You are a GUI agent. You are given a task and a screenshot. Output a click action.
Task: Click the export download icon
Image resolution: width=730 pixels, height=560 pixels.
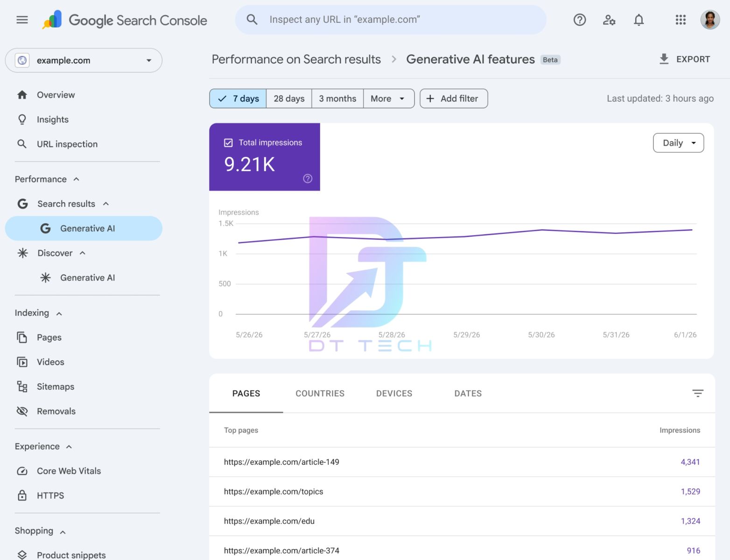click(664, 59)
